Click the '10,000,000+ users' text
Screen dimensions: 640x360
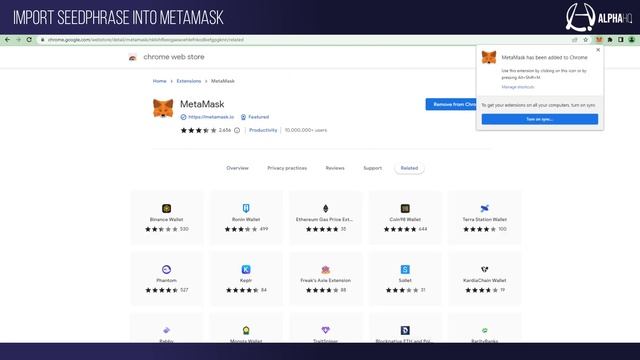tap(306, 130)
